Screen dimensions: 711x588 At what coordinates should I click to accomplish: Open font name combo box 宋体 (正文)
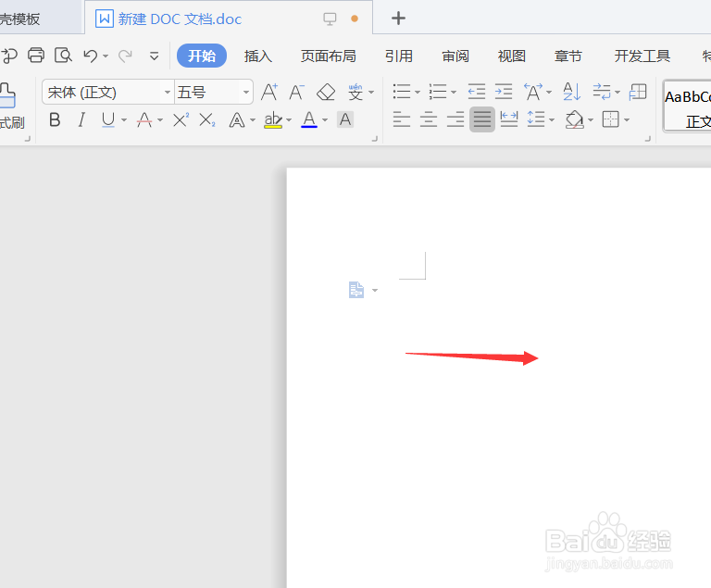click(x=108, y=92)
